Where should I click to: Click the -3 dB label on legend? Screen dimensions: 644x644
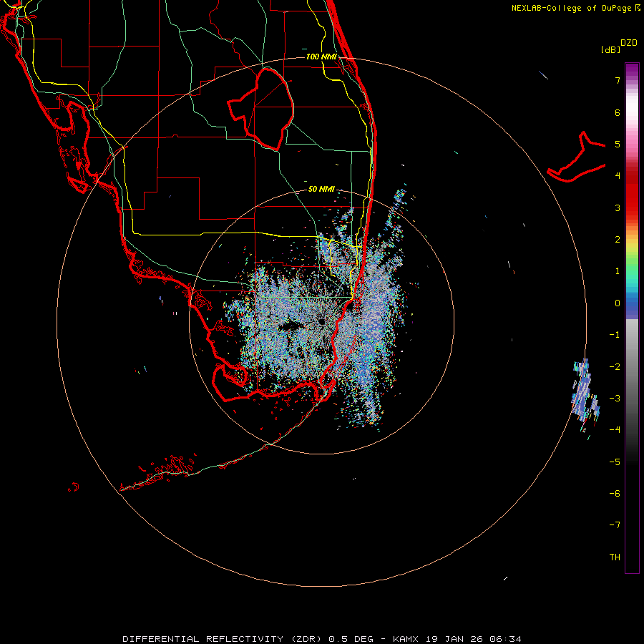[x=615, y=398]
